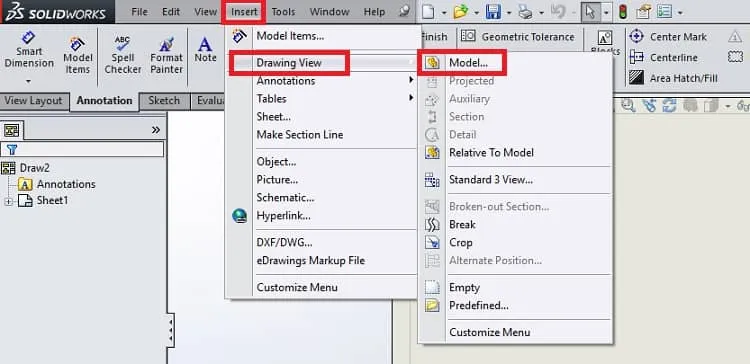Choose Sheet... from Insert menu
The height and width of the screenshot is (364, 750).
point(274,117)
